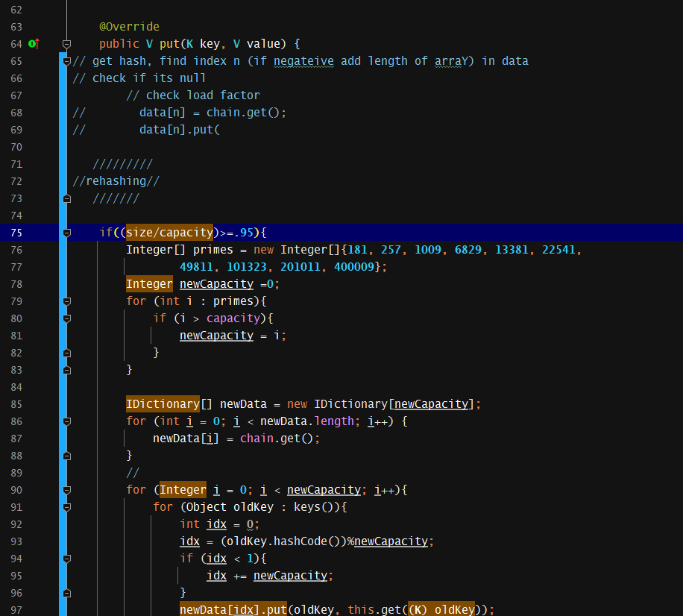Viewport: 683px width, 616px height.
Task: Fold the for-primes loop on line 79
Action: coord(66,301)
